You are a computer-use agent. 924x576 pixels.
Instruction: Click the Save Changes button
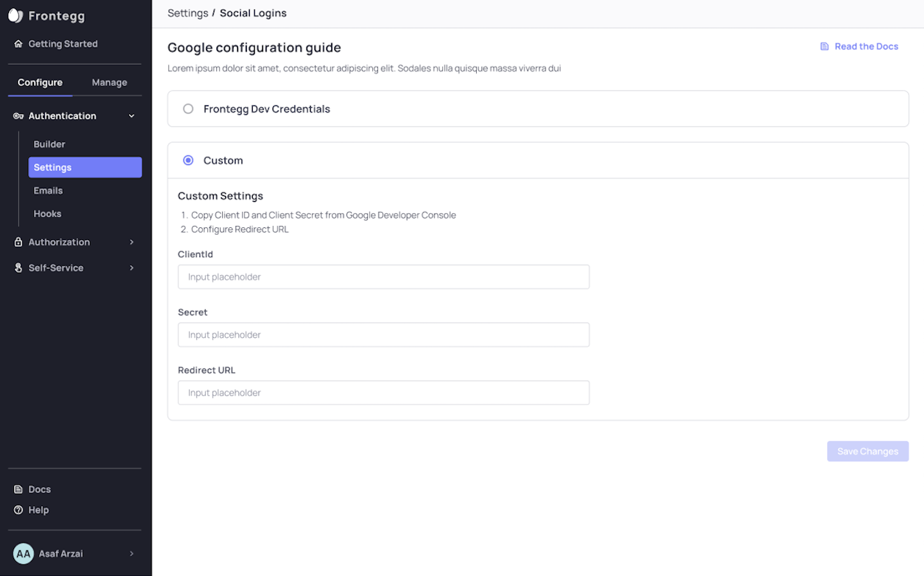868,451
